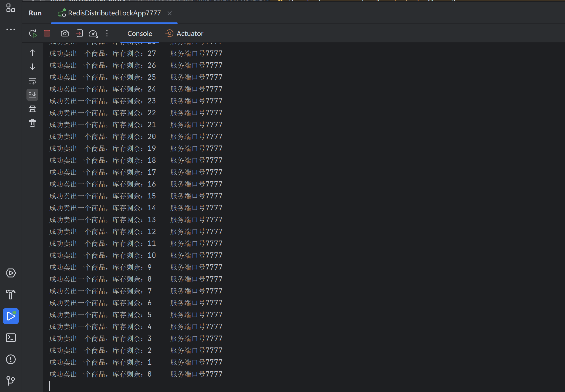This screenshot has width=565, height=392.
Task: Toggle scroll to end of console
Action: pos(32,95)
